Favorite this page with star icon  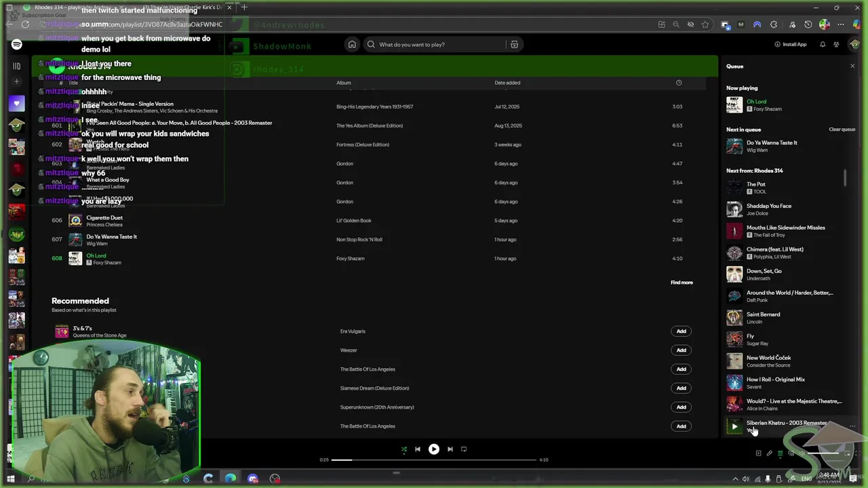[705, 24]
